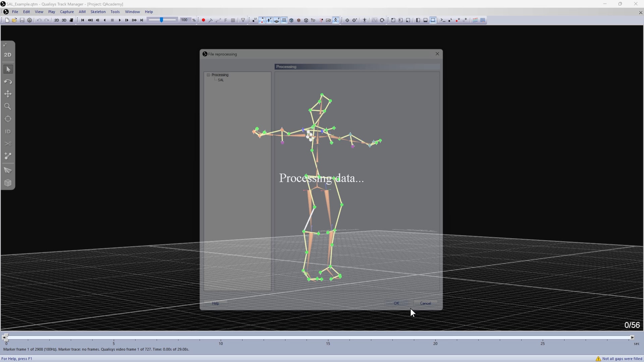Switch to 2D view in left toolbar

[8, 55]
